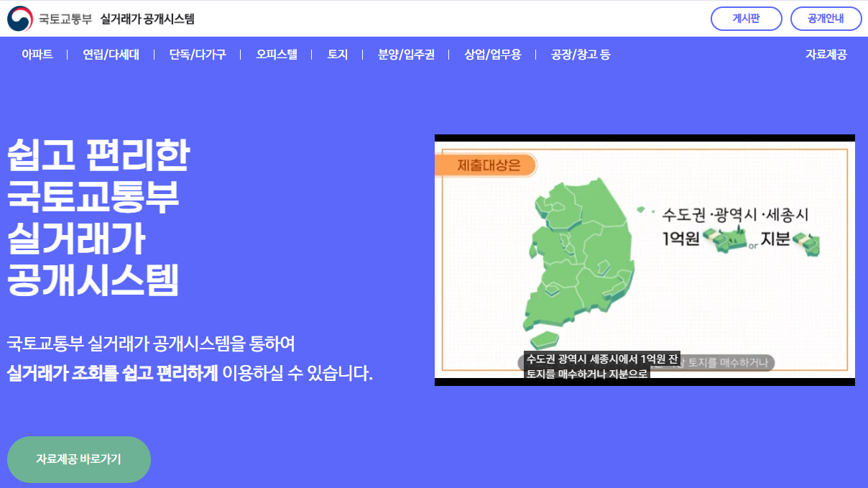Select the 분양/입주권 menu item

406,55
